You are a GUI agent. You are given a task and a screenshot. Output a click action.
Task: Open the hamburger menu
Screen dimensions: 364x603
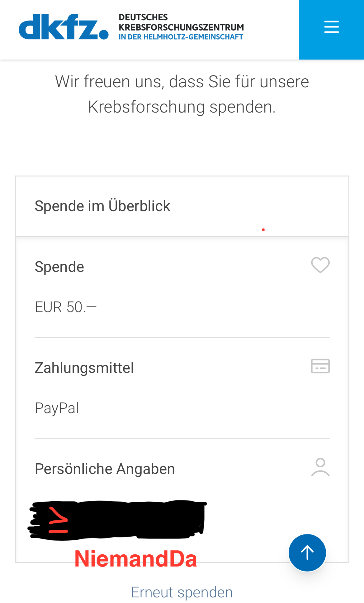coord(331,27)
